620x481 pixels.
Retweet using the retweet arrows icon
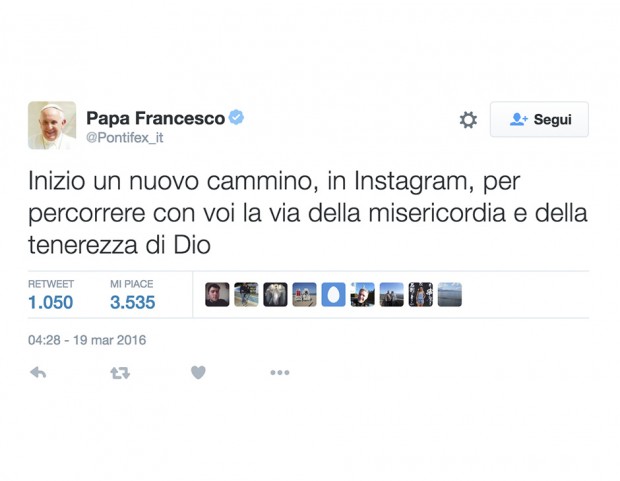[120, 373]
